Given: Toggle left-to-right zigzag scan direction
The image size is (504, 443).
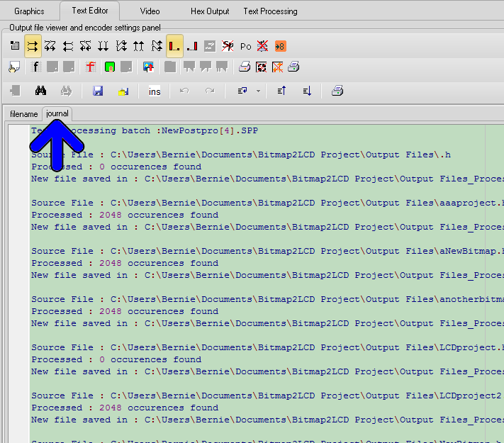Looking at the screenshot, I should [x=50, y=46].
